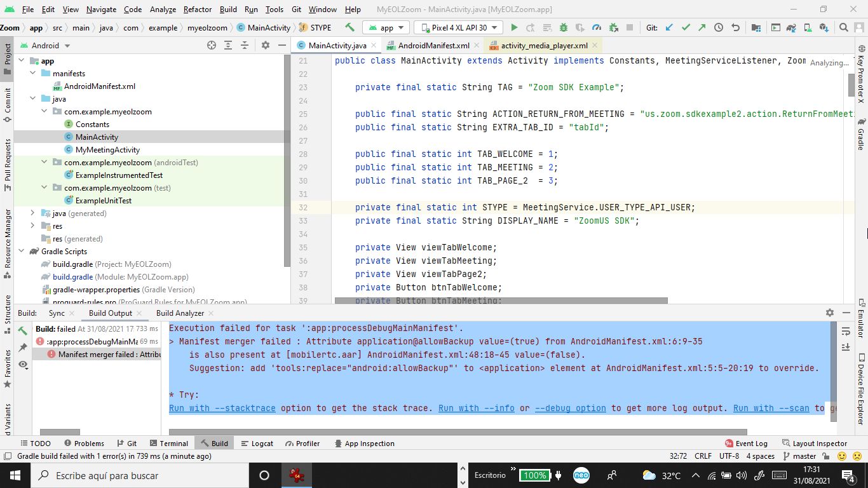
Task: Toggle the Resource Manager sidebar tab
Action: click(8, 243)
